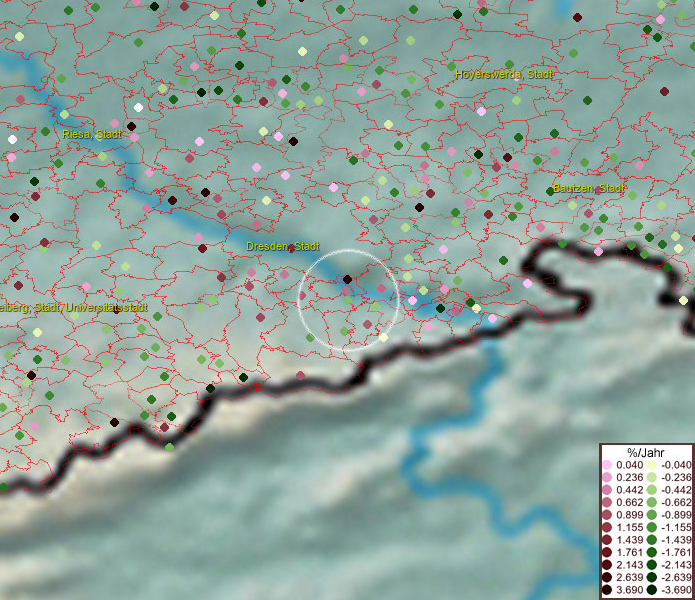The height and width of the screenshot is (600, 695).
Task: Click the 1.439 legend entry dot
Action: [x=607, y=541]
